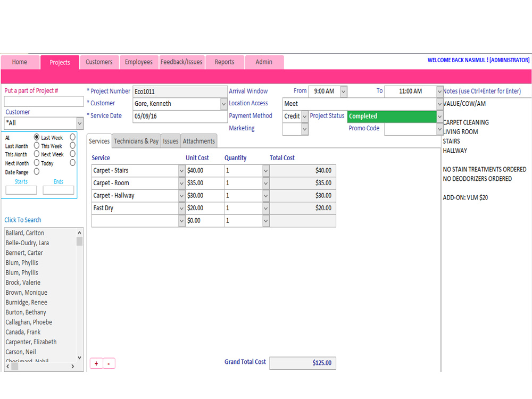Select the All date filter radio
Viewport: 532px width, 399px height.
[37, 137]
